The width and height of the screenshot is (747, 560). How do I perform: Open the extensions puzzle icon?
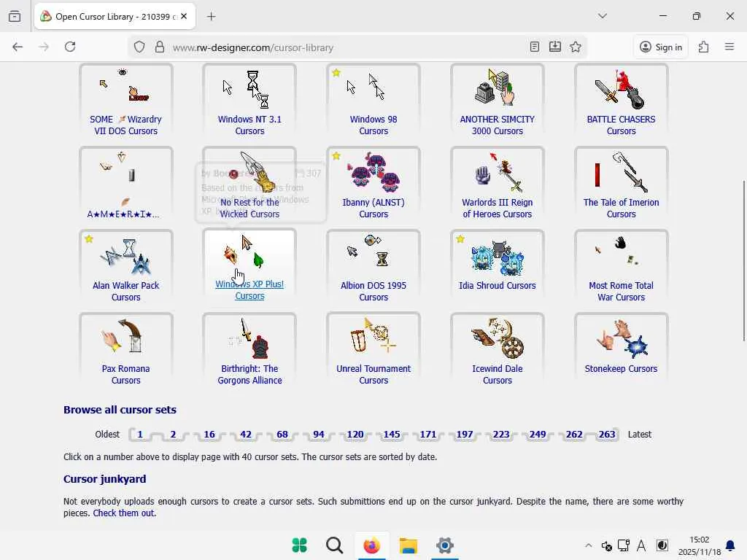704,47
